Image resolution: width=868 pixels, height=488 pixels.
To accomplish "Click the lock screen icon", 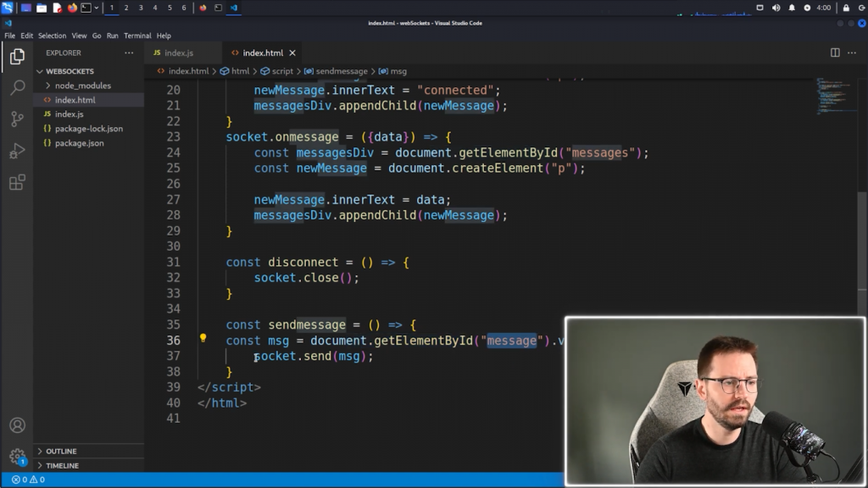I will (846, 8).
